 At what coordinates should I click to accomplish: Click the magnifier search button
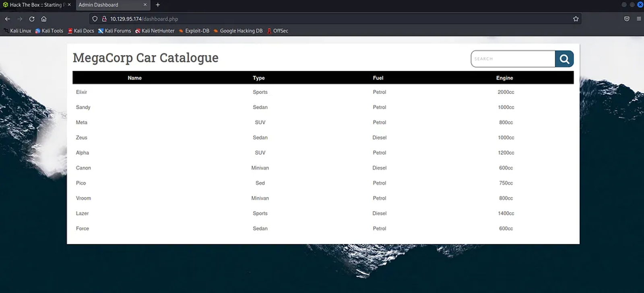coord(564,59)
